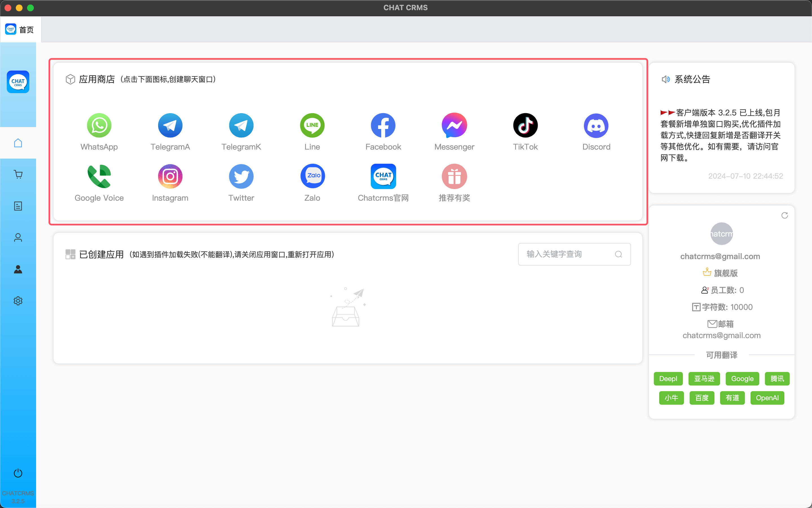Click the 已创建应用 heading
This screenshot has height=508, width=812.
101,254
